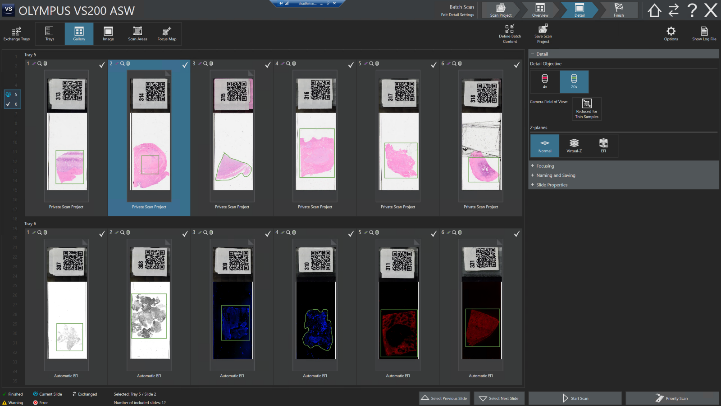Viewport: 721px width, 406px height.
Task: Click the Select Previous Slide button
Action: 444,397
